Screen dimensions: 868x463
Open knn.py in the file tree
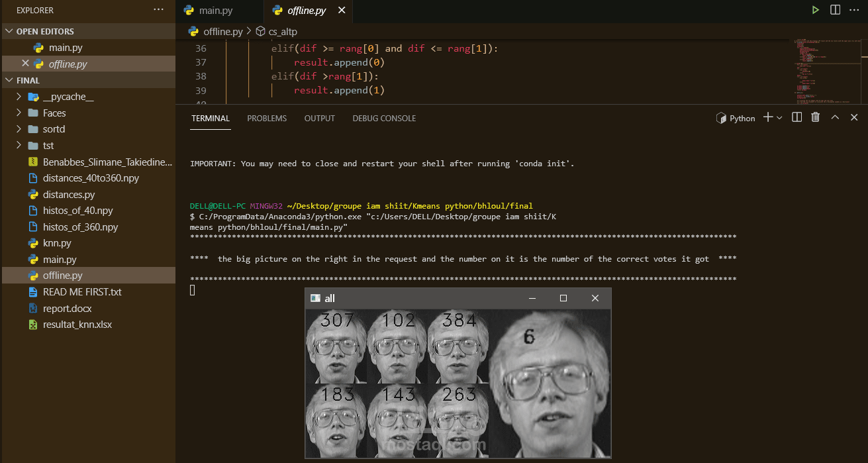coord(87,243)
